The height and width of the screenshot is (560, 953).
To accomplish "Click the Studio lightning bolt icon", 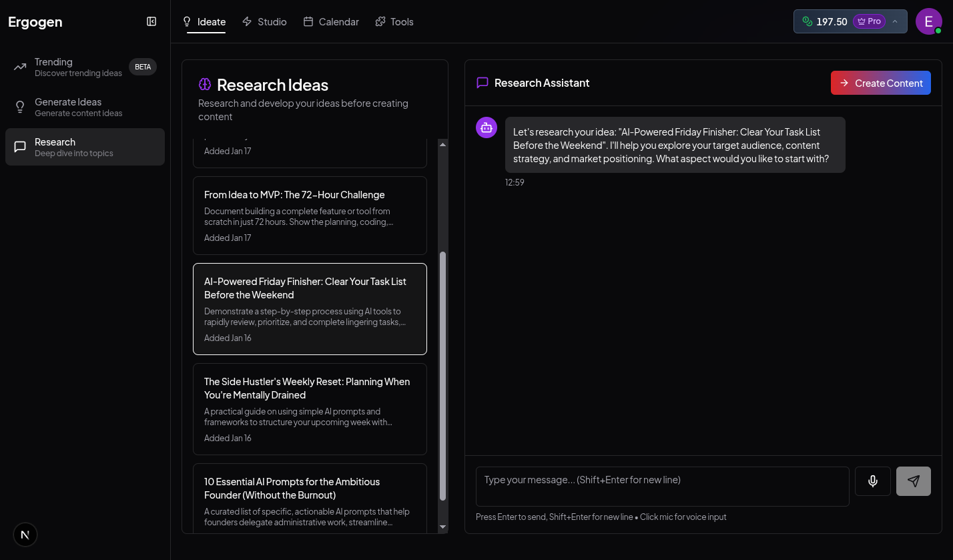I will click(x=246, y=21).
